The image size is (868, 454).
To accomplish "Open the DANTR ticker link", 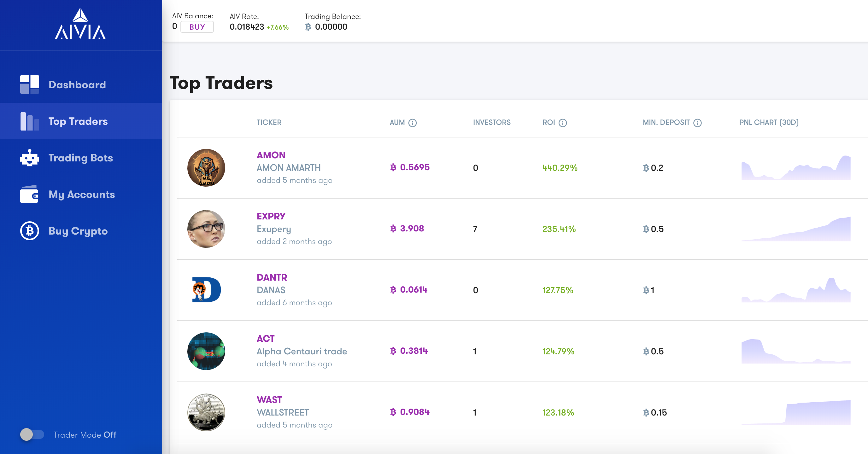I will pos(272,277).
